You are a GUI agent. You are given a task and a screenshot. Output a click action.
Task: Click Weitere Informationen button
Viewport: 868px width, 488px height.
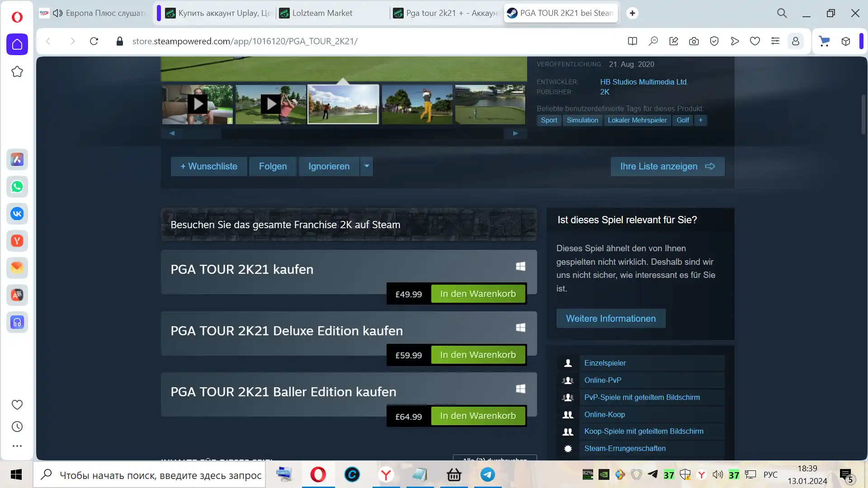point(611,319)
